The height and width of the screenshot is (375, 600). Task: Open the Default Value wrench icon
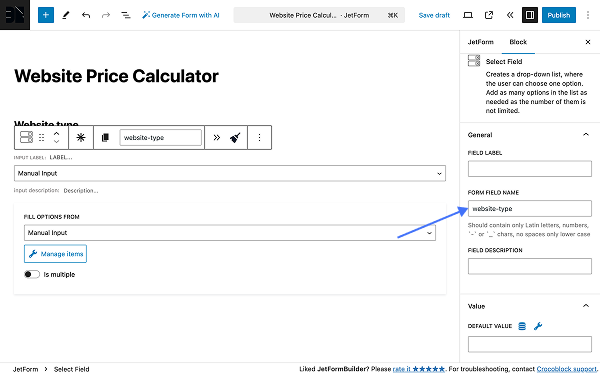pos(538,326)
